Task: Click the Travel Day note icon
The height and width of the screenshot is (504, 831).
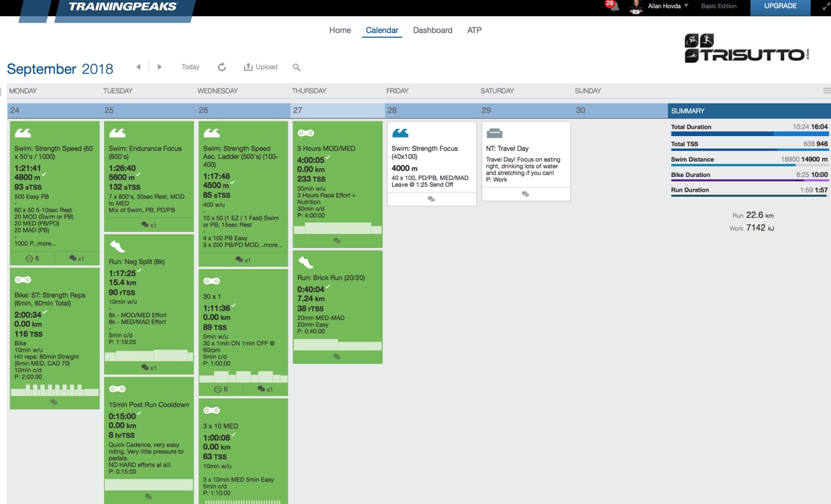Action: coord(494,133)
